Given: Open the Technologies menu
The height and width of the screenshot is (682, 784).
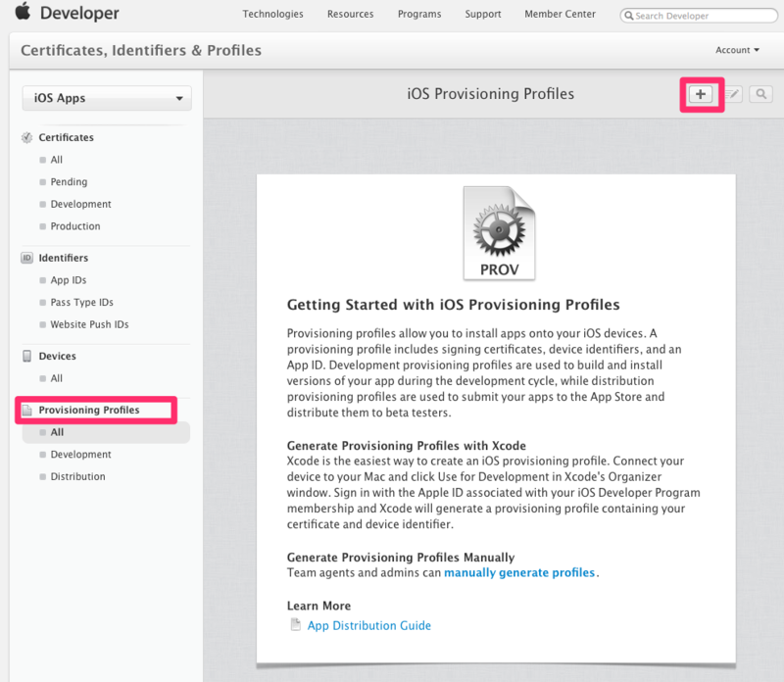Looking at the screenshot, I should pos(273,14).
